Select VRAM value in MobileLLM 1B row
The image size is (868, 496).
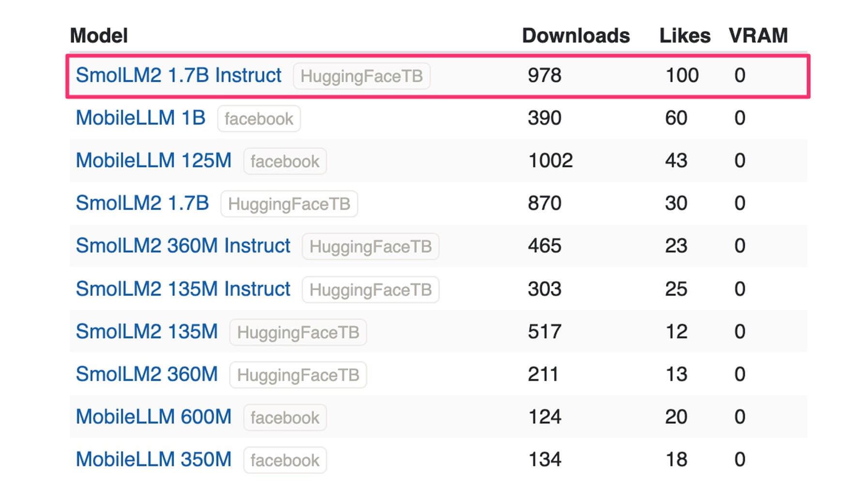(x=740, y=118)
